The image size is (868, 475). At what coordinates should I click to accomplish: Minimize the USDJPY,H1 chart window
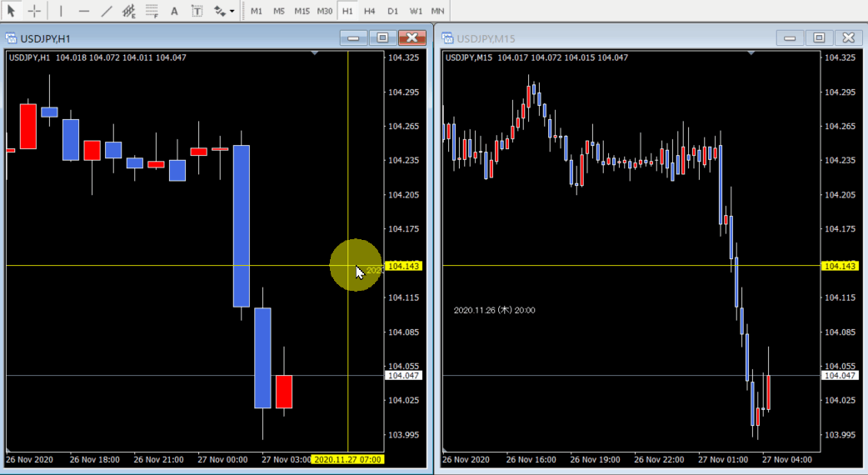(353, 37)
